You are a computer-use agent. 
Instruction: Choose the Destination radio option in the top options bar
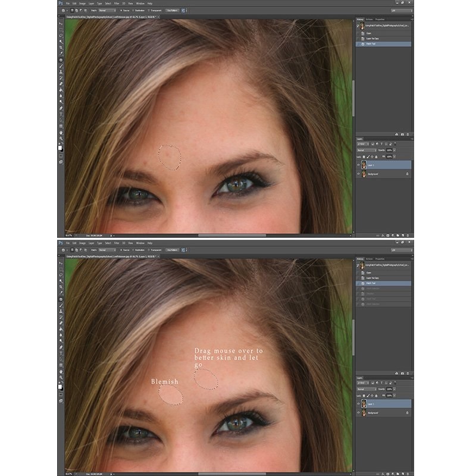[139, 11]
